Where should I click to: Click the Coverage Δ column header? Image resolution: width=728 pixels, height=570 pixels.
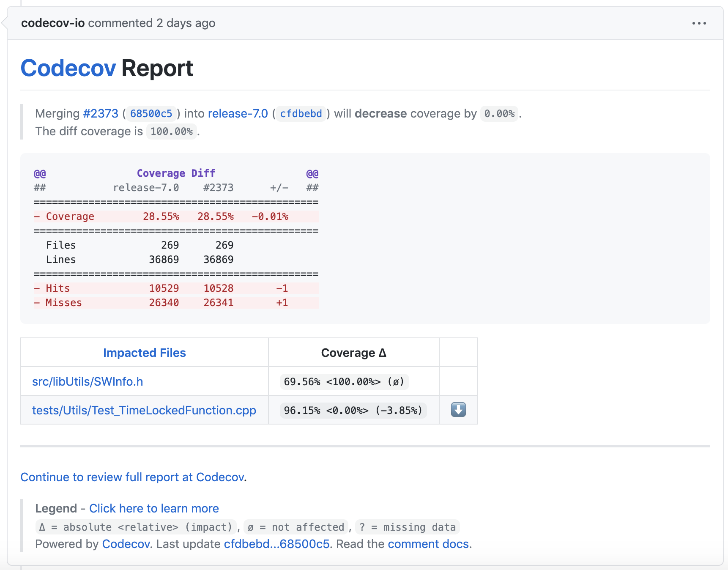tap(354, 353)
